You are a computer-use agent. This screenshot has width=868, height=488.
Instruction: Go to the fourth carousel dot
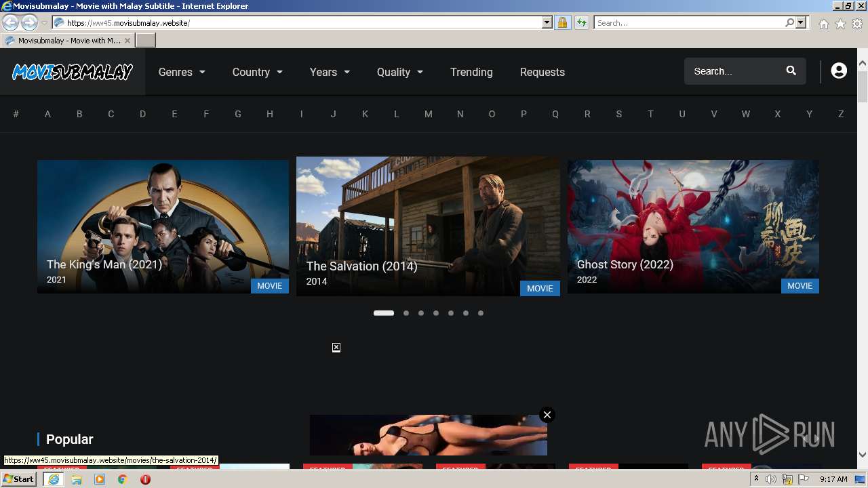436,313
